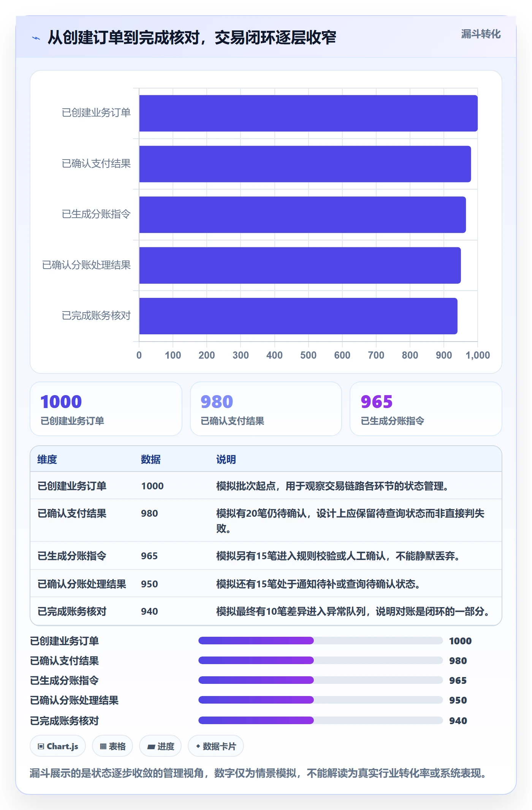Open the 980 已确认支付结果 data card
The width and height of the screenshot is (532, 810).
coord(266,409)
